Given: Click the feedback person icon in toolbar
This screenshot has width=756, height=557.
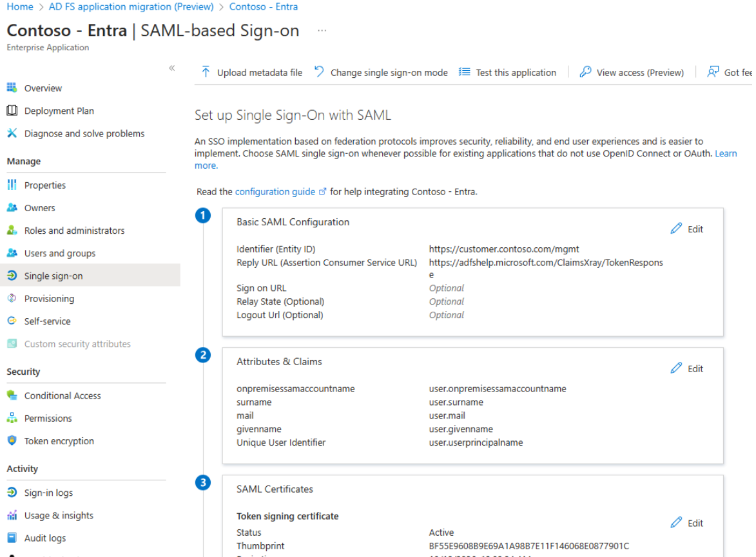Looking at the screenshot, I should pyautogui.click(x=713, y=71).
